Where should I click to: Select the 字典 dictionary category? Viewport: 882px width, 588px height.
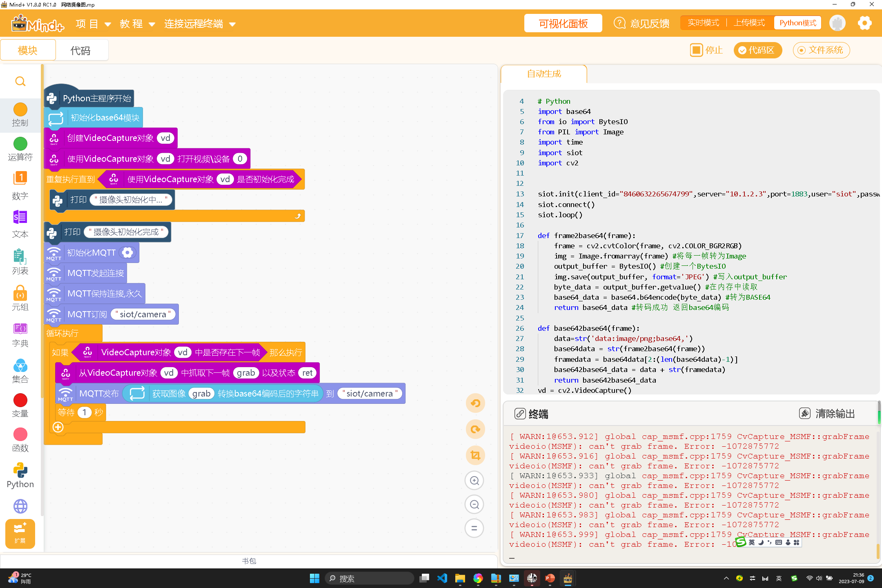(20, 335)
